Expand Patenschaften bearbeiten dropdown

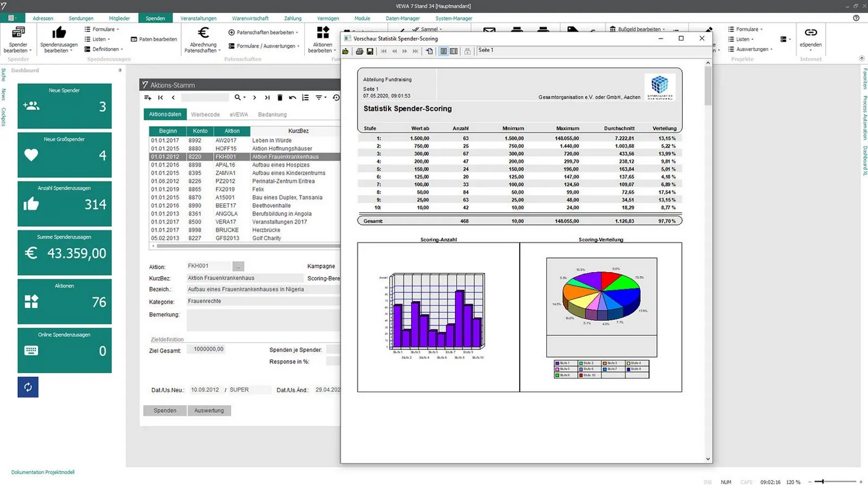tap(263, 32)
